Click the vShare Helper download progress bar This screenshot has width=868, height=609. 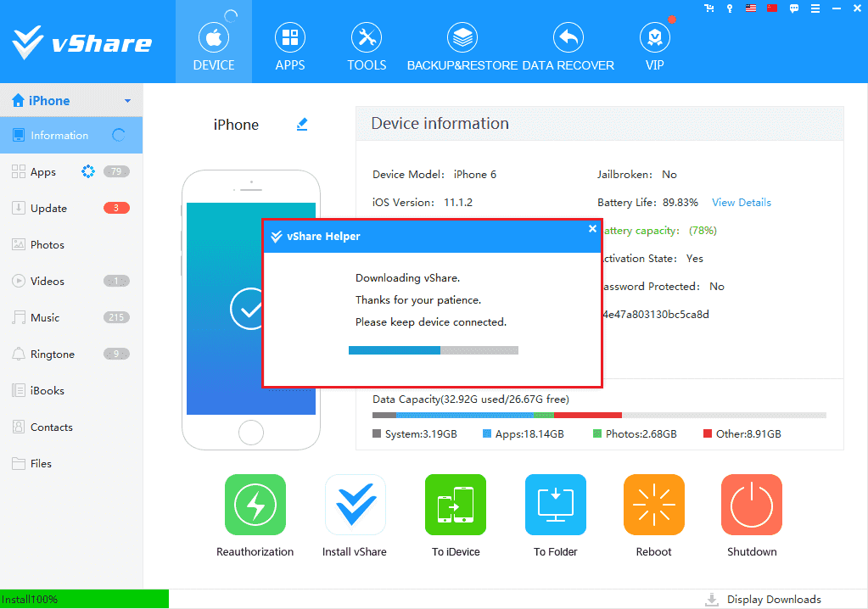pos(434,350)
